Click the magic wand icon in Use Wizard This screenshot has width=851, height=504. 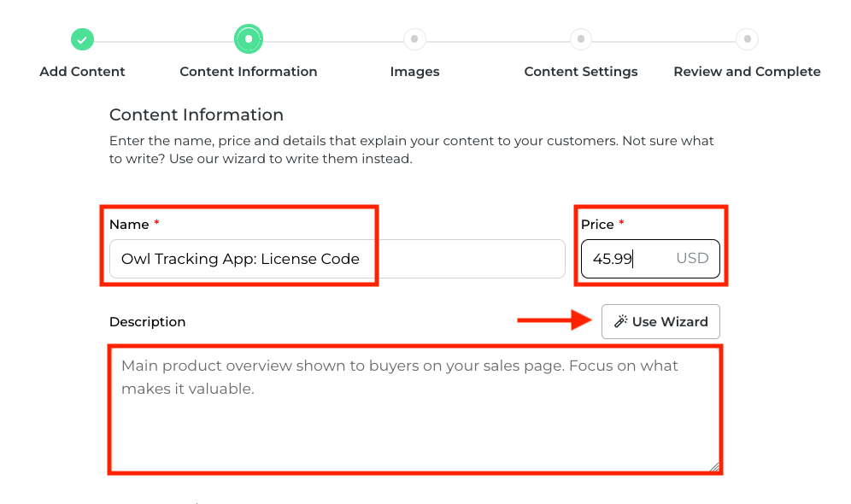pos(621,322)
